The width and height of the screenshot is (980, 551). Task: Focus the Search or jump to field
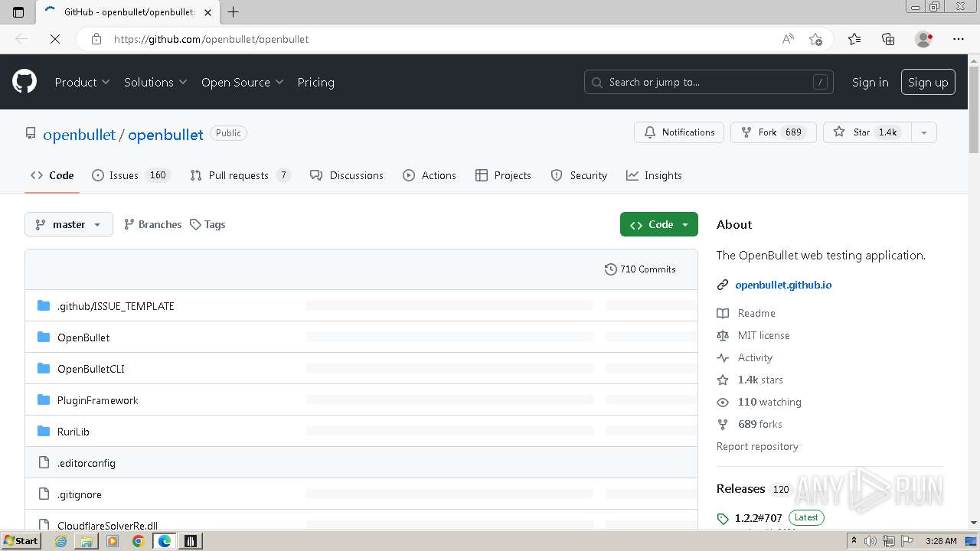[710, 82]
